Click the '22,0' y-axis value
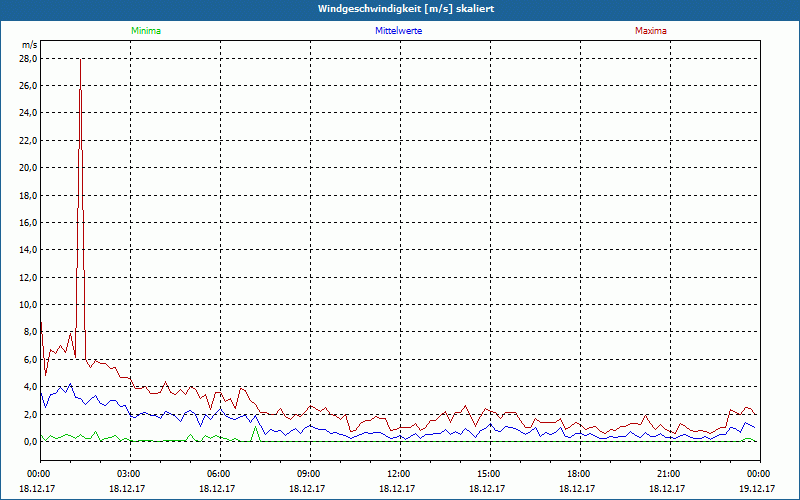Viewport: 800px width, 500px height. (x=29, y=141)
